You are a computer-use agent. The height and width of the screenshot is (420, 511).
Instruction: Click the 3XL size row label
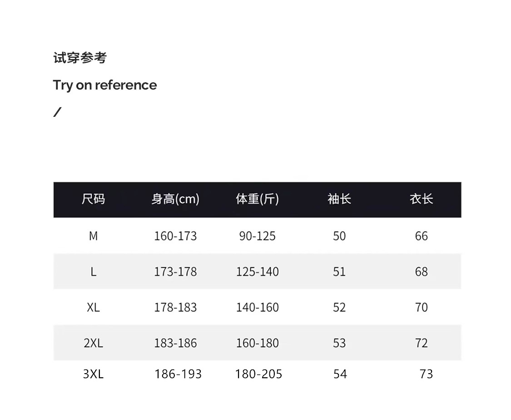point(93,374)
